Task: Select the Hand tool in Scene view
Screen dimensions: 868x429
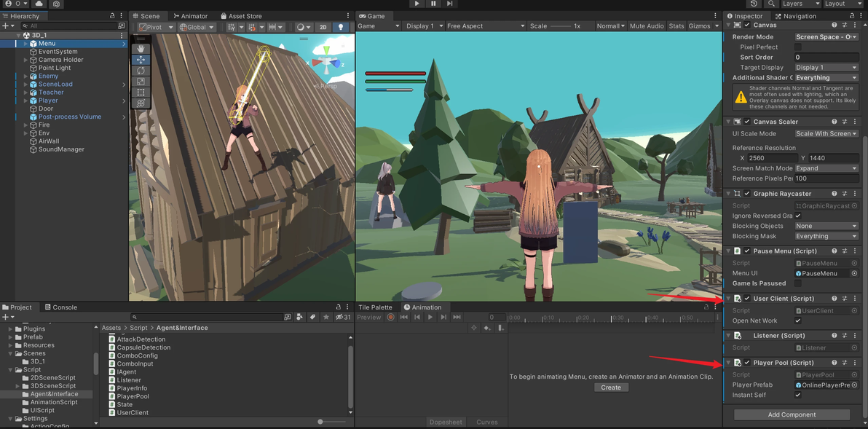Action: (x=141, y=49)
